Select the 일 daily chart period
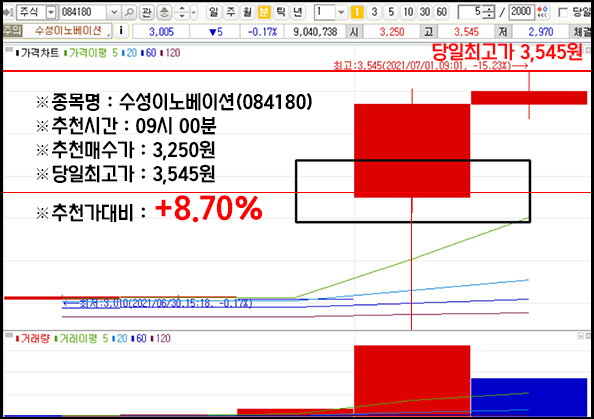 pos(214,13)
